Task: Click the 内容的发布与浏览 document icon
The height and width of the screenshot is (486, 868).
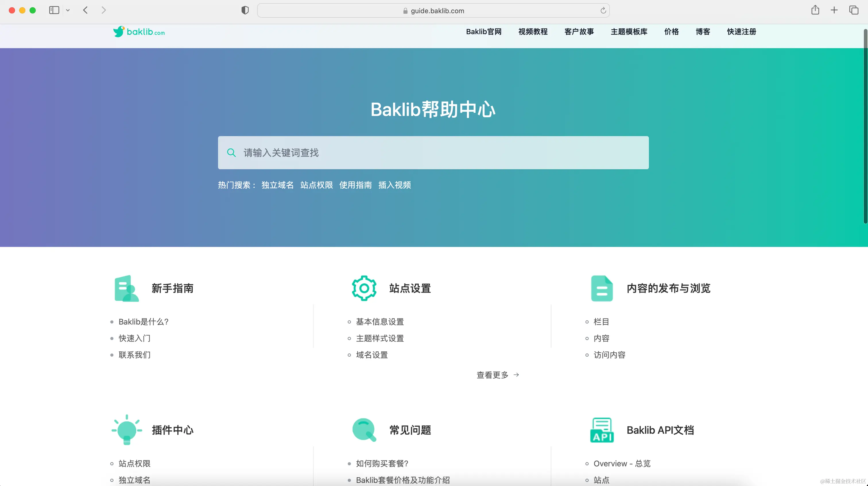Action: 602,288
